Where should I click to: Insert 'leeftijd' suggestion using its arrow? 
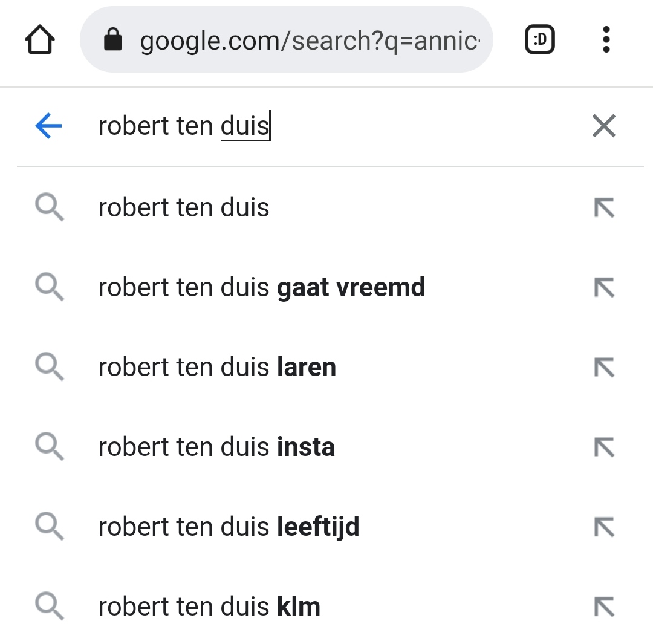click(x=604, y=527)
